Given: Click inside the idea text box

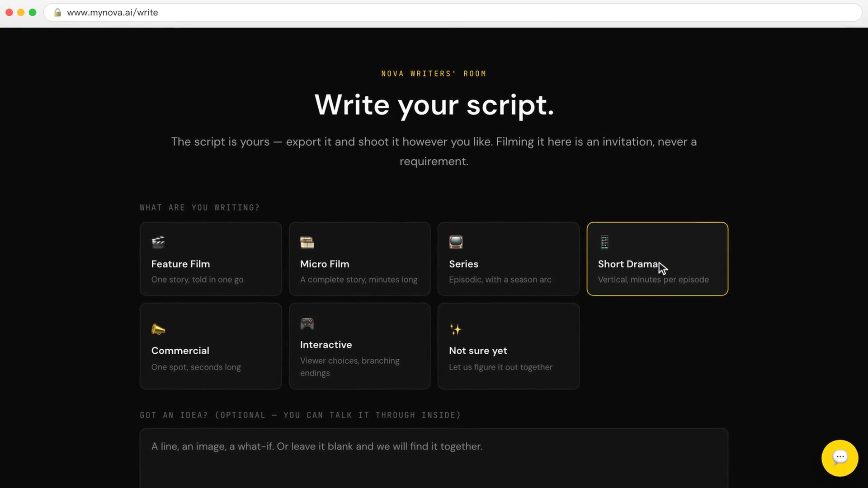Looking at the screenshot, I should coord(434,458).
